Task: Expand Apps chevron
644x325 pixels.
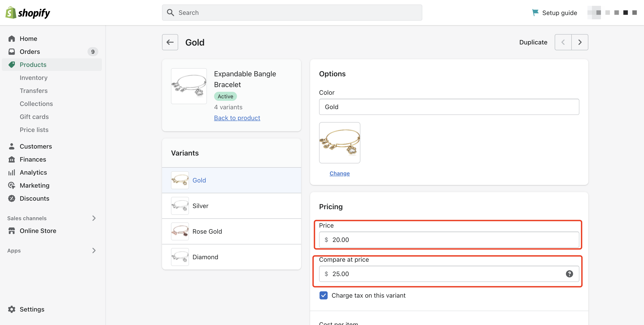Action: pyautogui.click(x=94, y=250)
